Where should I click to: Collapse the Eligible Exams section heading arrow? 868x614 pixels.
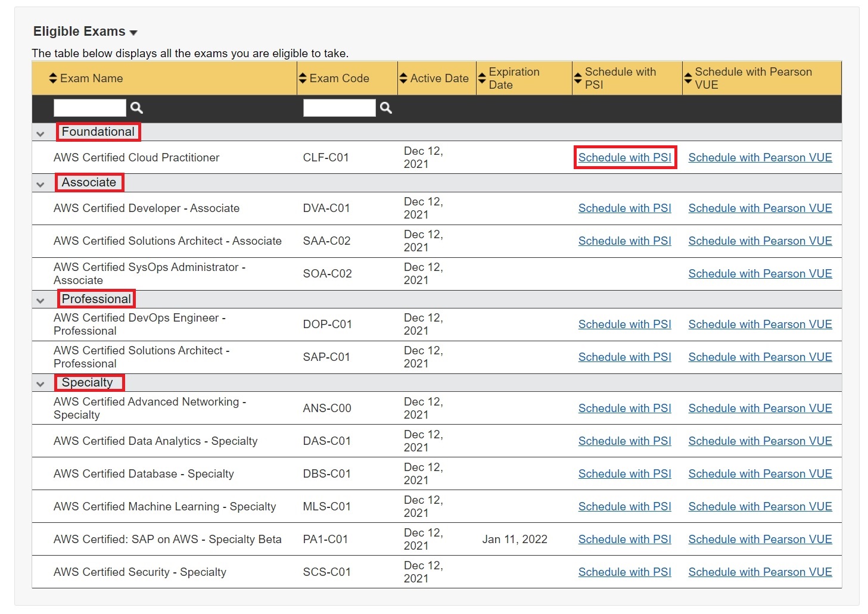click(x=133, y=33)
